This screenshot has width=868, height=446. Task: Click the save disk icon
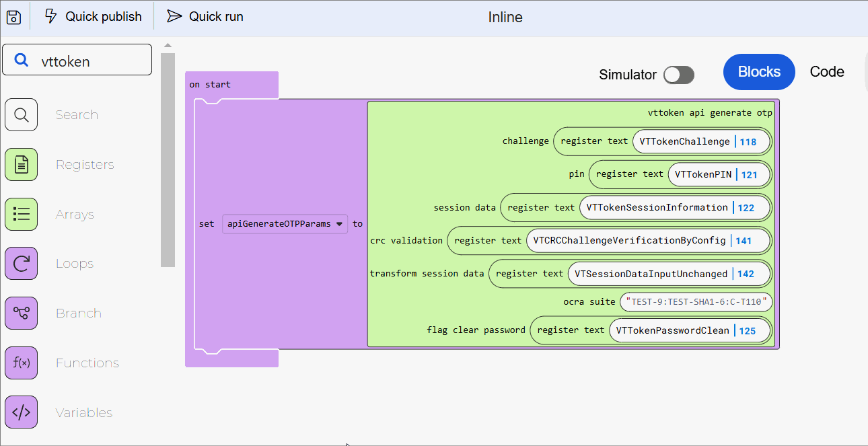[x=14, y=17]
